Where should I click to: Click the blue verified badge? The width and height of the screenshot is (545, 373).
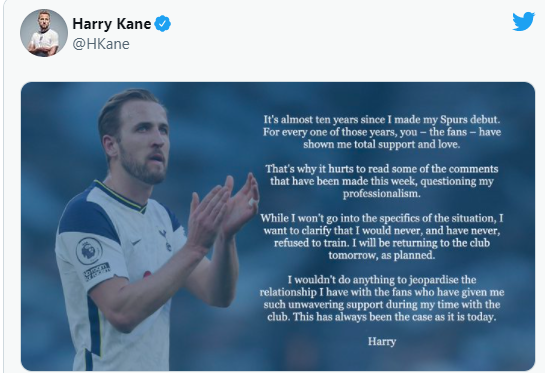(x=163, y=24)
